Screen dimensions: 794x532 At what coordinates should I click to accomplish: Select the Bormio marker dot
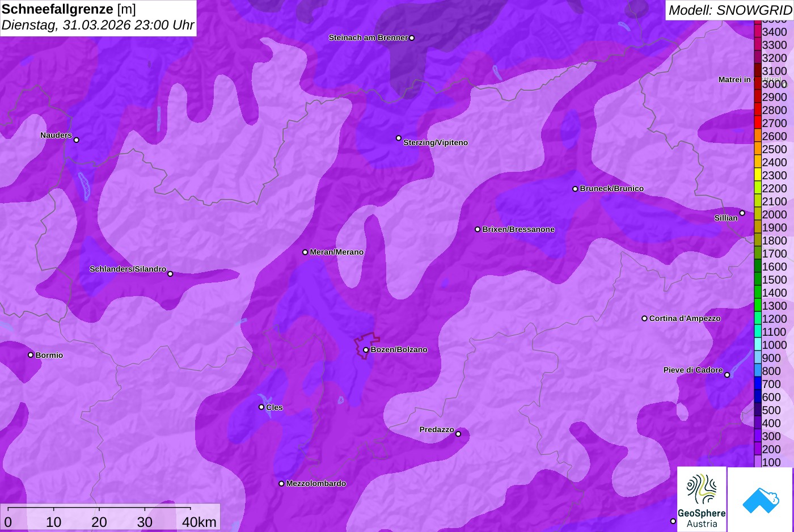(31, 355)
